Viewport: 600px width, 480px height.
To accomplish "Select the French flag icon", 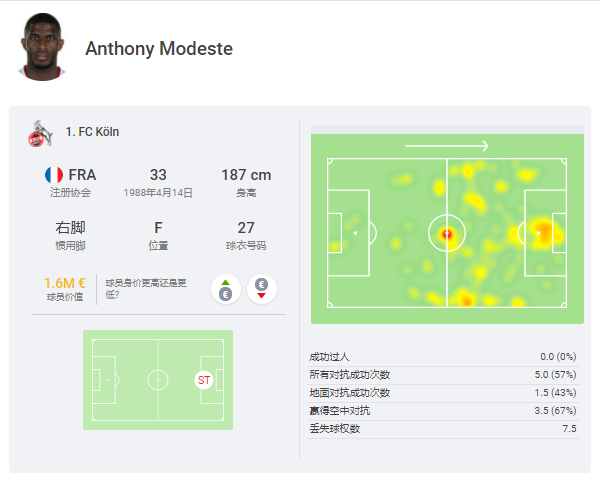I will (x=54, y=175).
